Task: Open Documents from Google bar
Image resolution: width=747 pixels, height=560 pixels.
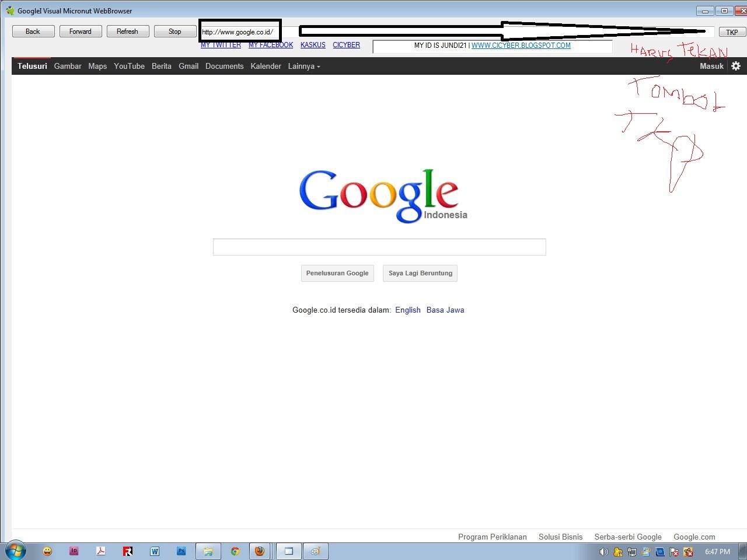Action: point(225,66)
